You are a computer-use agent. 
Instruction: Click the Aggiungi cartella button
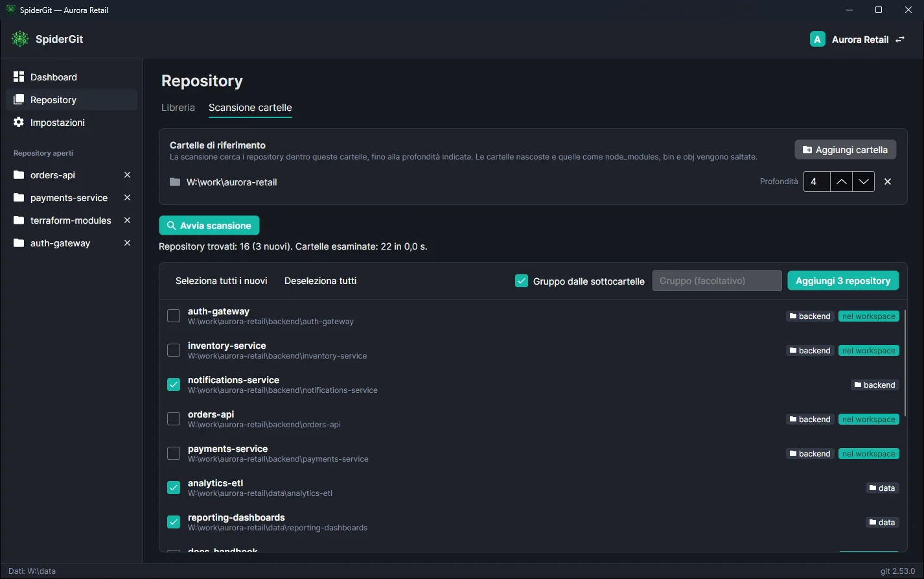pyautogui.click(x=846, y=150)
